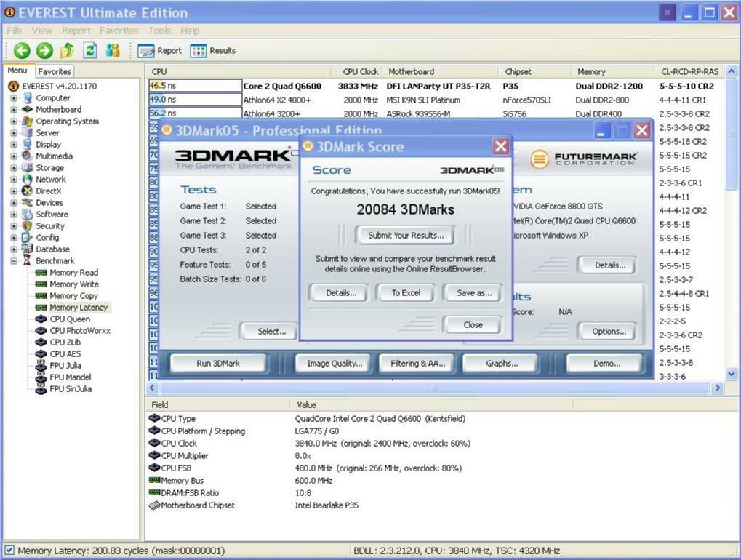Click the Image Quality button
Image resolution: width=741 pixels, height=560 pixels.
coord(334,364)
